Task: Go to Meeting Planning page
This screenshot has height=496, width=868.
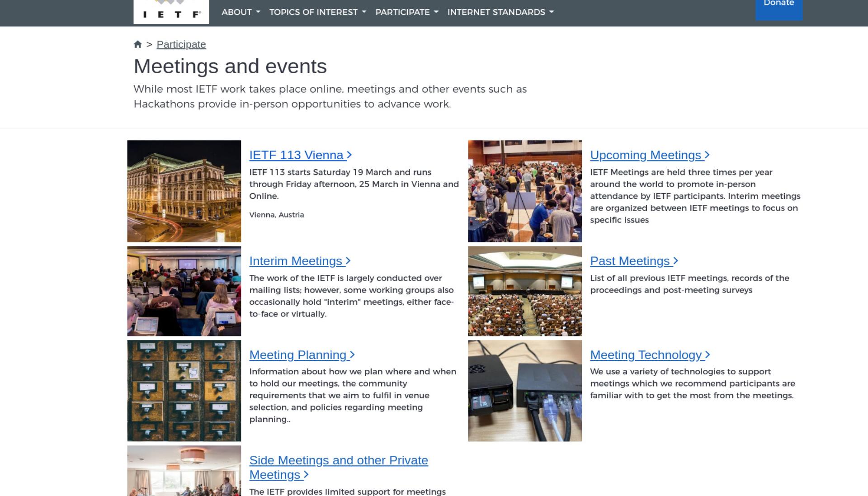Action: [x=302, y=355]
